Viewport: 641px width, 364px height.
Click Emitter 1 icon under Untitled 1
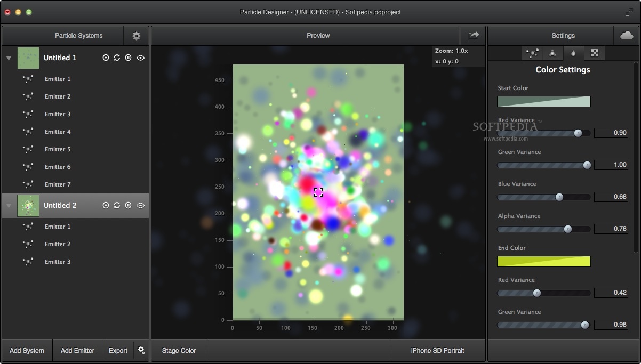28,79
